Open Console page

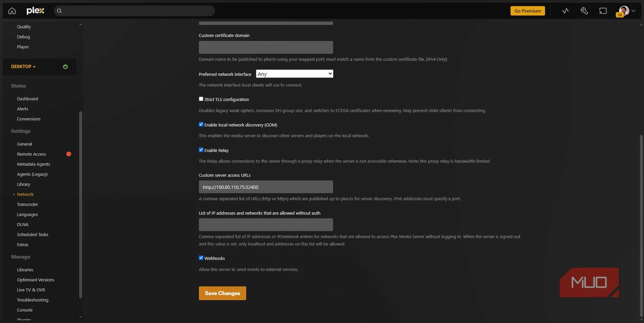coord(25,310)
